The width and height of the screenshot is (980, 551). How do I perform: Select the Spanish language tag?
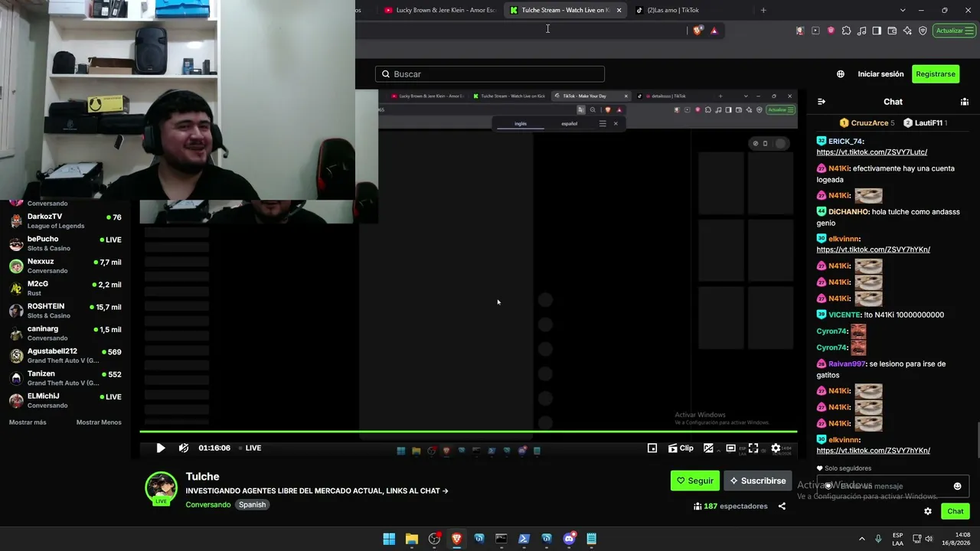(x=252, y=504)
